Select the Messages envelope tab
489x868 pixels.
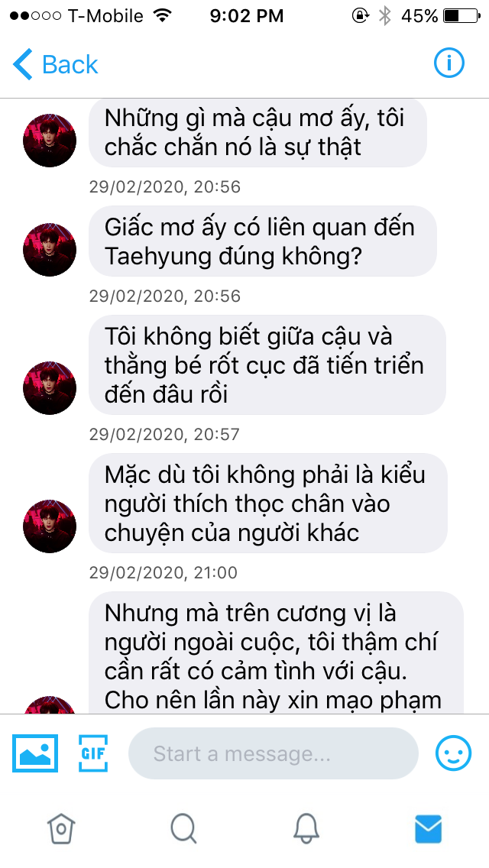[x=428, y=829]
